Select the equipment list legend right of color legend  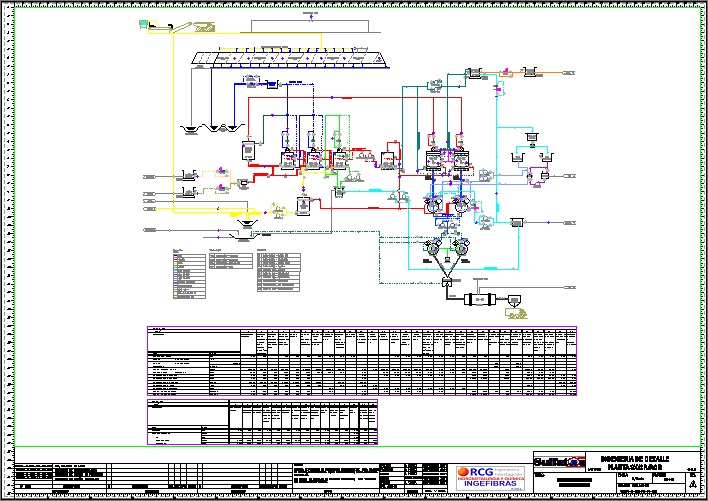(x=276, y=272)
